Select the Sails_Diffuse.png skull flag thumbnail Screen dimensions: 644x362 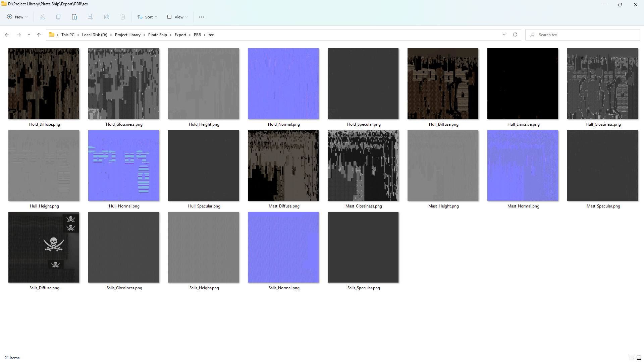pyautogui.click(x=44, y=247)
